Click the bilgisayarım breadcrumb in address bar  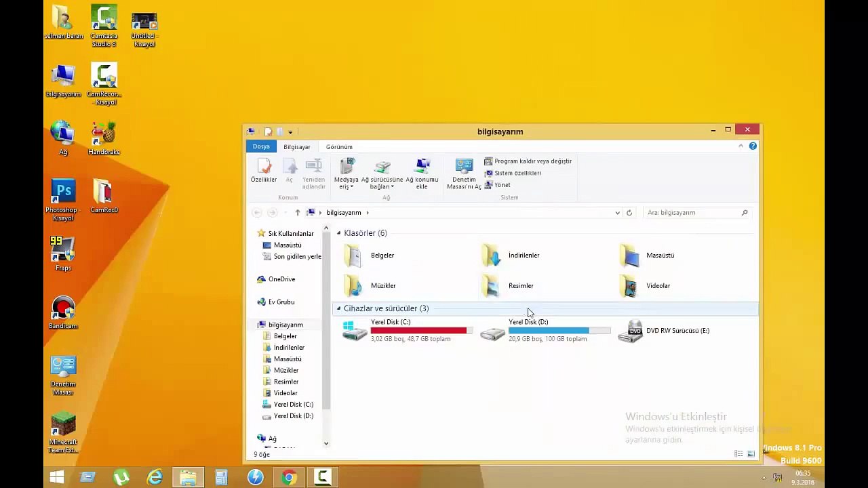pos(343,213)
